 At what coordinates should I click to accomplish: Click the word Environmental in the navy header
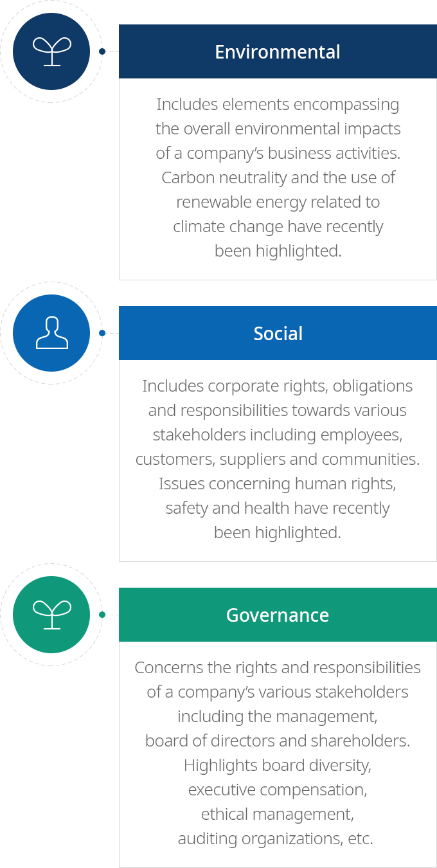278,52
